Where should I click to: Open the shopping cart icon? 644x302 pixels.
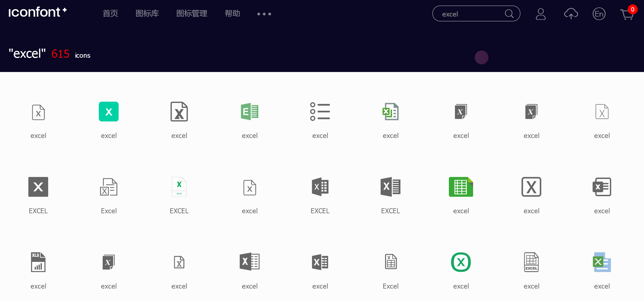click(x=627, y=14)
